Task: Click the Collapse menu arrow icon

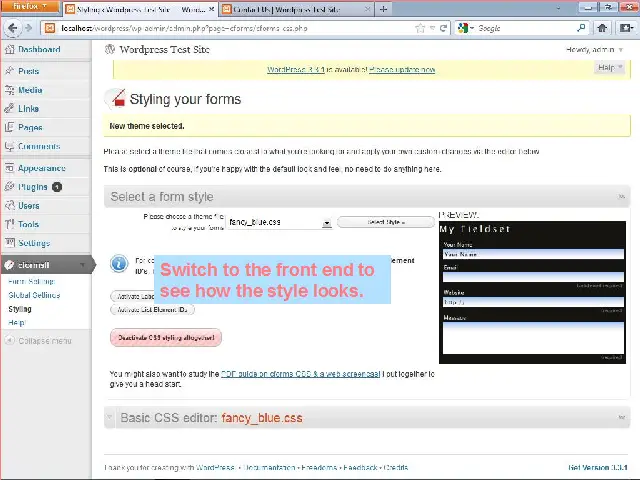Action: [9, 340]
